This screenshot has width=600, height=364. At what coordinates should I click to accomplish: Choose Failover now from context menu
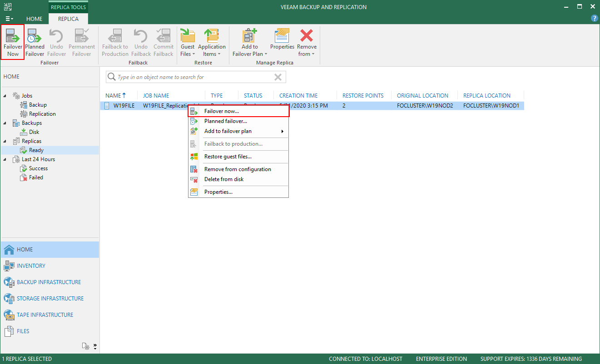point(238,111)
